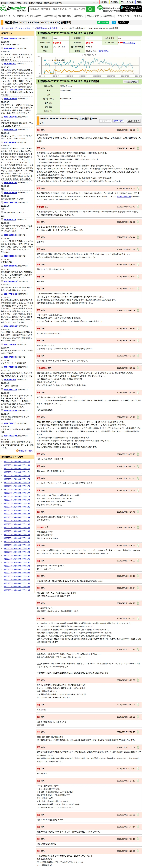Click the 口コミを書く button
Viewport: 142px width, 868px height.
pyautogui.click(x=133, y=121)
